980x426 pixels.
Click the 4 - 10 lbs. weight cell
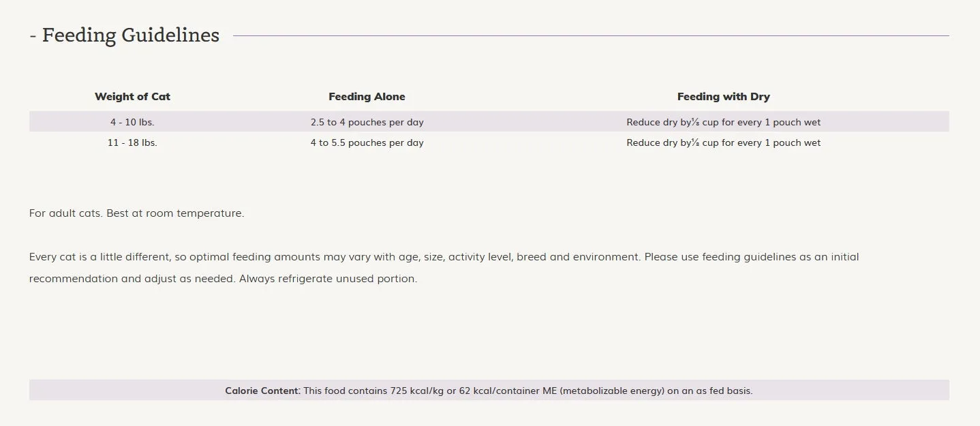(132, 123)
